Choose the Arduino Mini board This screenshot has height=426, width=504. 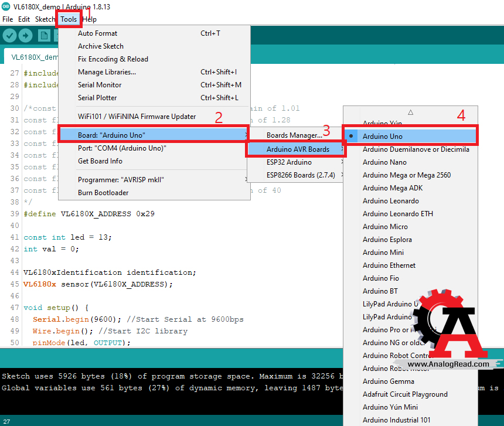(410, 253)
